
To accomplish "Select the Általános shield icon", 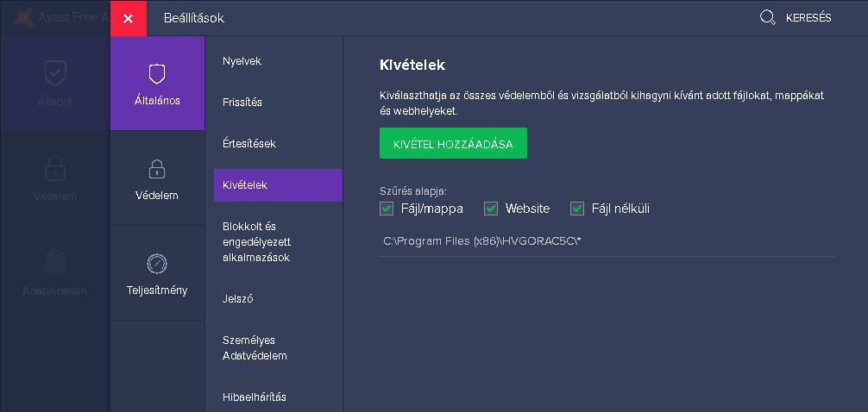I will click(x=157, y=73).
